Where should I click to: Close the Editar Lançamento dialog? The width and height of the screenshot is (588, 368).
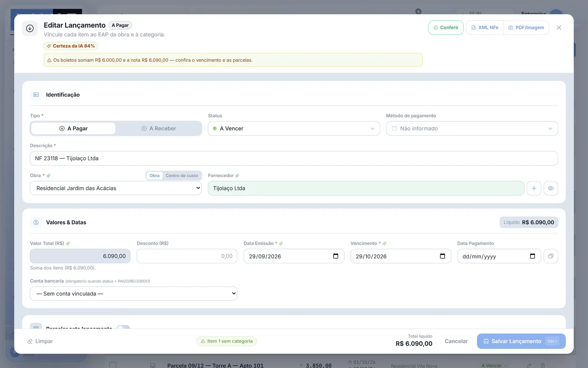(559, 28)
